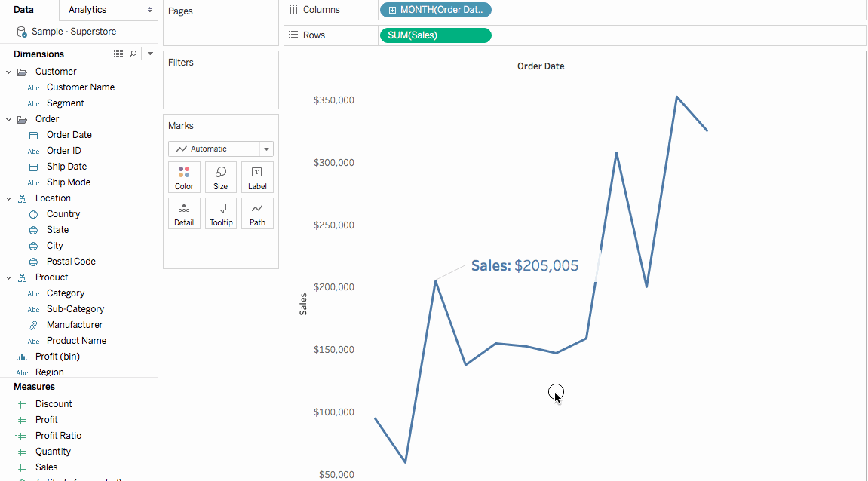The height and width of the screenshot is (481, 868).
Task: Open the Size marks card
Action: [221, 177]
